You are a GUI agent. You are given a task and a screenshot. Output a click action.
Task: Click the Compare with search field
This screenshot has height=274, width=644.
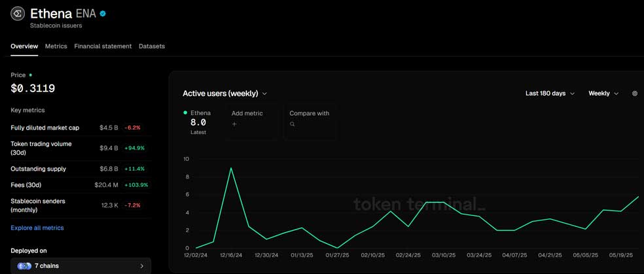(310, 122)
